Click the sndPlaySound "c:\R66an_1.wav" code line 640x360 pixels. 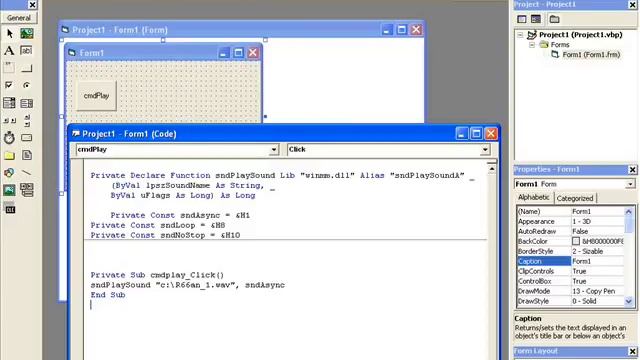pos(187,285)
